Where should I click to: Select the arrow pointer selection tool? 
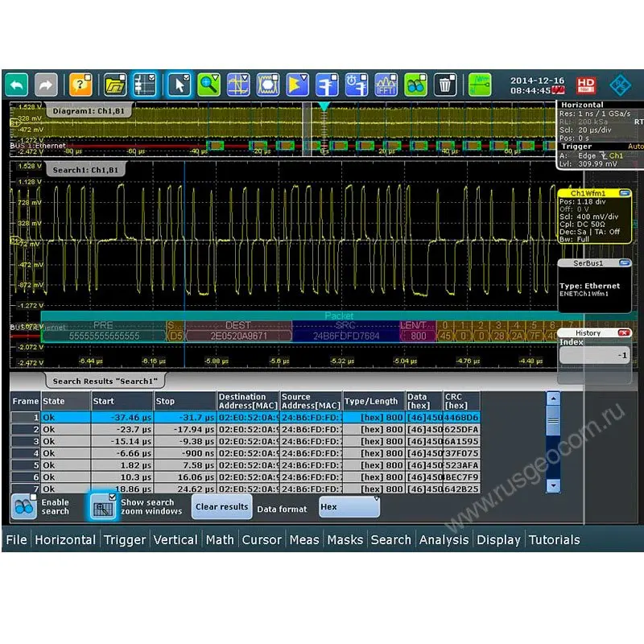click(x=179, y=84)
